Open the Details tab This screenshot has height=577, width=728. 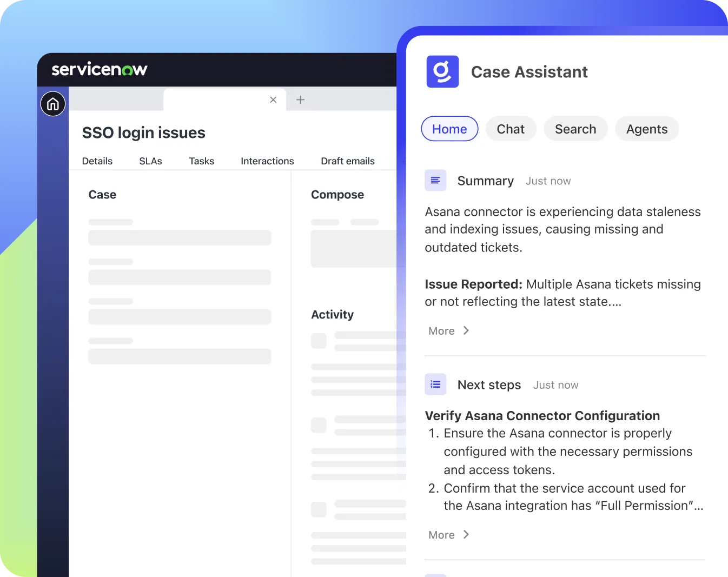coord(97,161)
